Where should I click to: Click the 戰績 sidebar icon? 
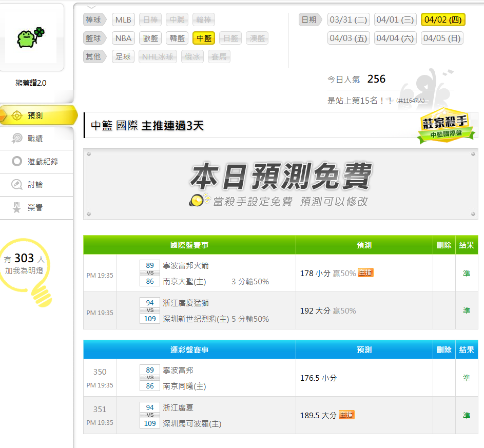click(x=17, y=138)
